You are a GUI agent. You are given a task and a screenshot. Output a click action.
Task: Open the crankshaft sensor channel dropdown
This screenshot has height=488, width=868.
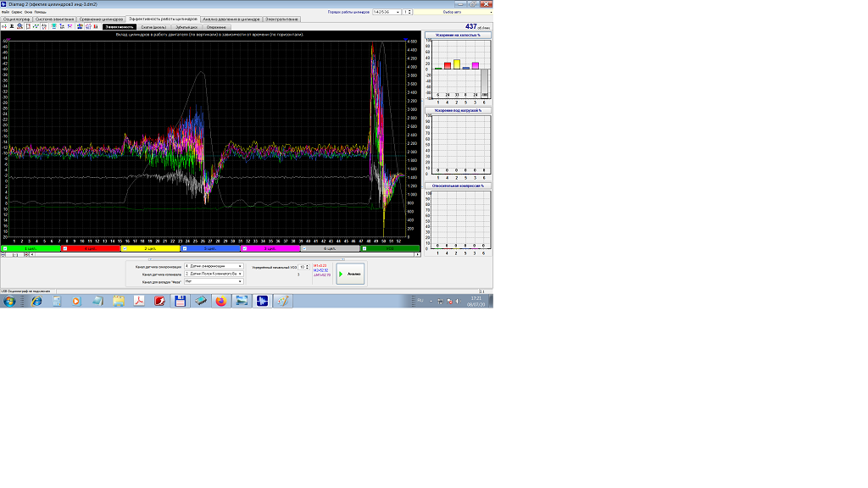pos(241,274)
